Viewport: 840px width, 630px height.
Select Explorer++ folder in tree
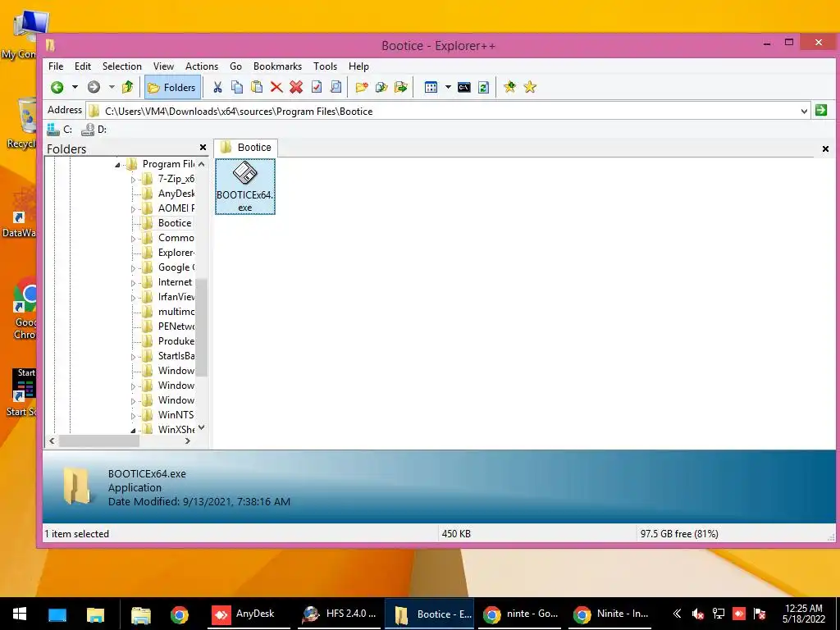[176, 253]
